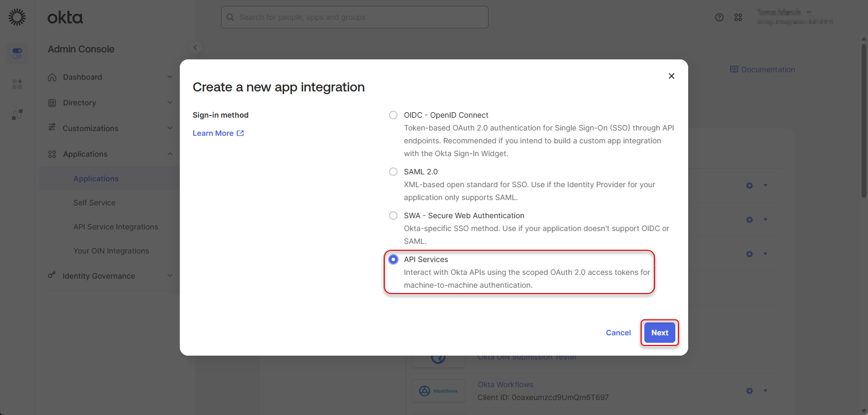This screenshot has width=868, height=415.
Task: Collapse the sidebar with the arrow icon
Action: click(x=195, y=48)
